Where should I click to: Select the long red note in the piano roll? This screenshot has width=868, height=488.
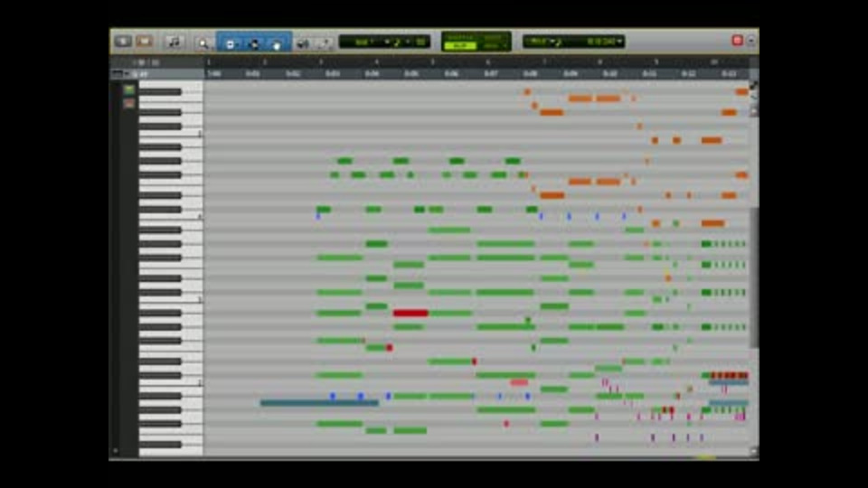tap(410, 314)
